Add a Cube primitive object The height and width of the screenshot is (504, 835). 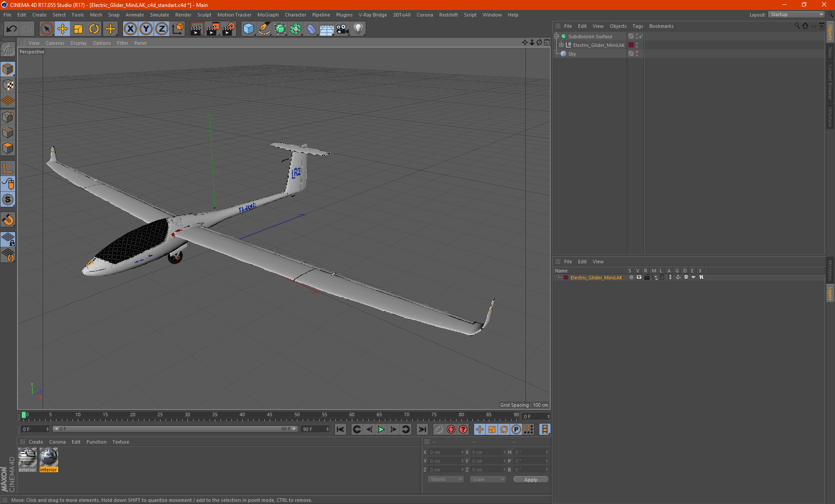coord(248,29)
